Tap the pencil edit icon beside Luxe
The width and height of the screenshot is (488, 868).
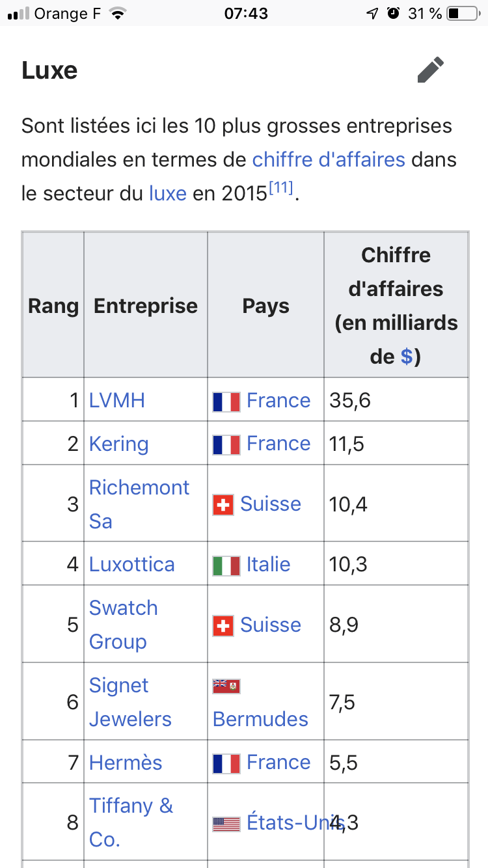point(431,70)
